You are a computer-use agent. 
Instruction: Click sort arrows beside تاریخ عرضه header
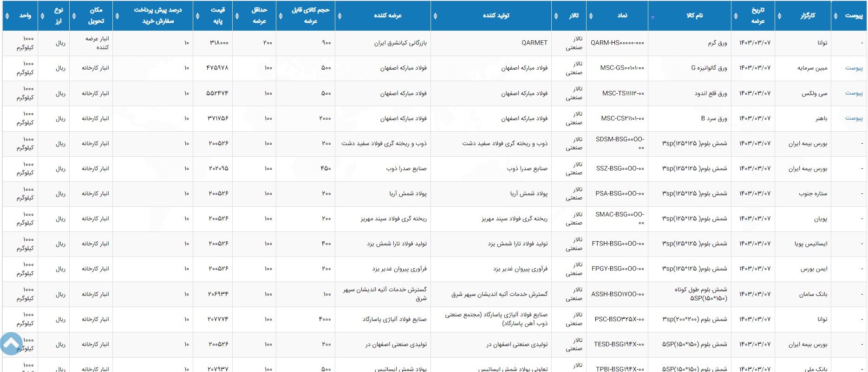pos(736,16)
